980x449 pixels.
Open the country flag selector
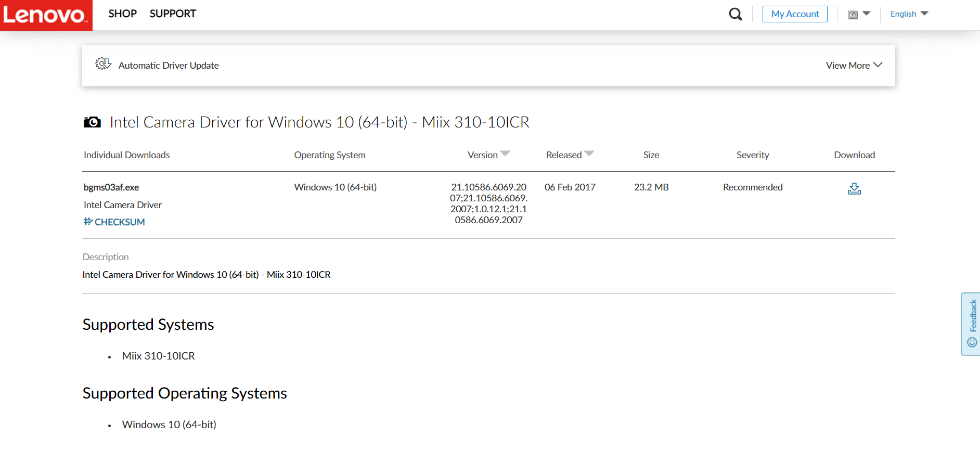pyautogui.click(x=859, y=14)
